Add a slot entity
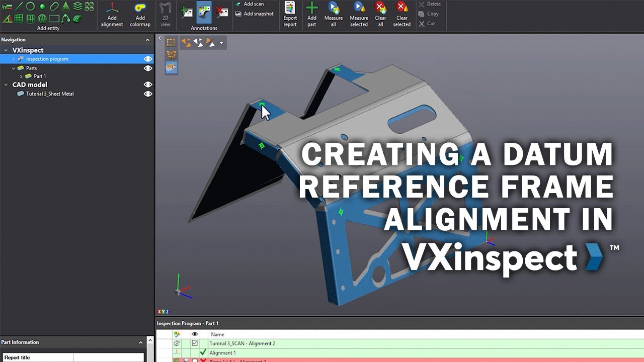 click(54, 7)
